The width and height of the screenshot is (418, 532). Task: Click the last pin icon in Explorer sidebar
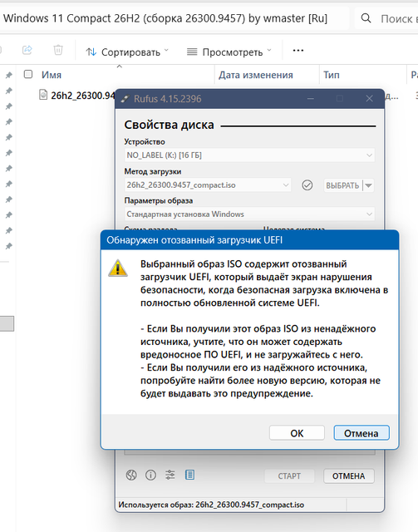[9, 246]
